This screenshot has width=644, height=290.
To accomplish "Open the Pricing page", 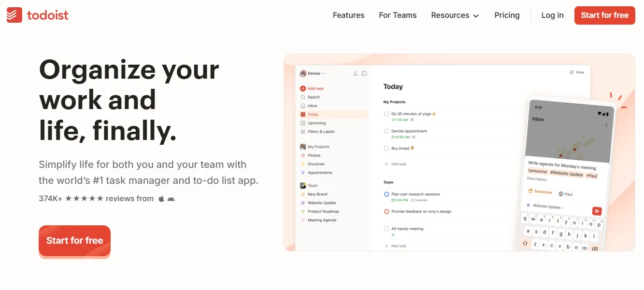I will click(507, 15).
